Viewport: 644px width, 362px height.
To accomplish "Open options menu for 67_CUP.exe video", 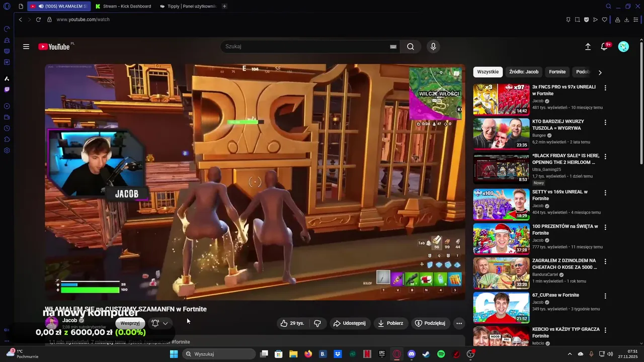I will 605,296.
